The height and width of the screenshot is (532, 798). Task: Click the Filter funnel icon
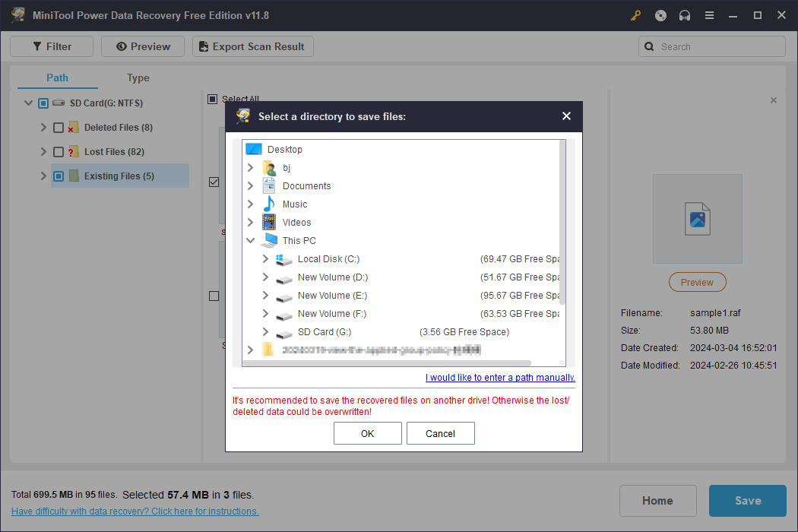point(35,46)
